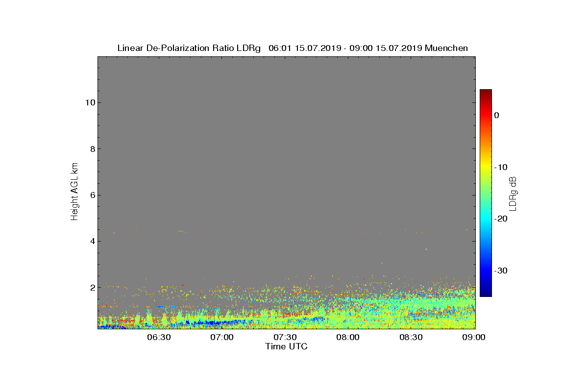Screen dimensions: 588x392
Task: Click the 'Muenchen' station name in the title
Action: (x=446, y=48)
